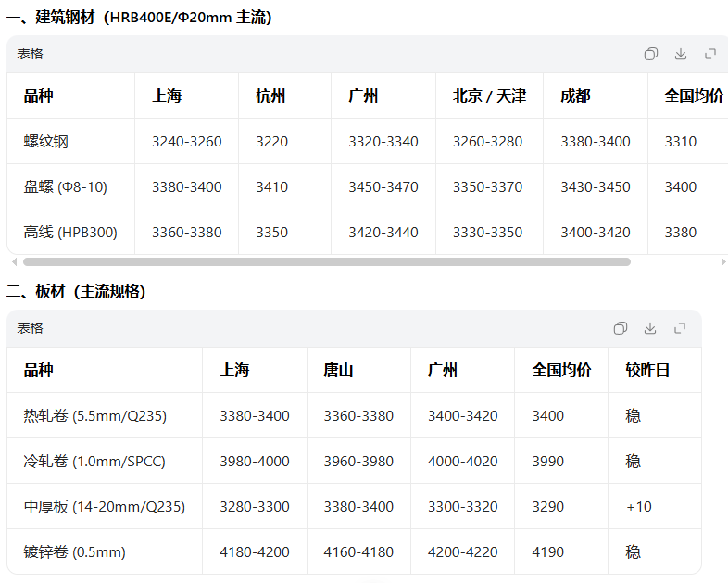Screen dimensions: 728x583
Task: Download the 板材 table
Action: point(650,328)
